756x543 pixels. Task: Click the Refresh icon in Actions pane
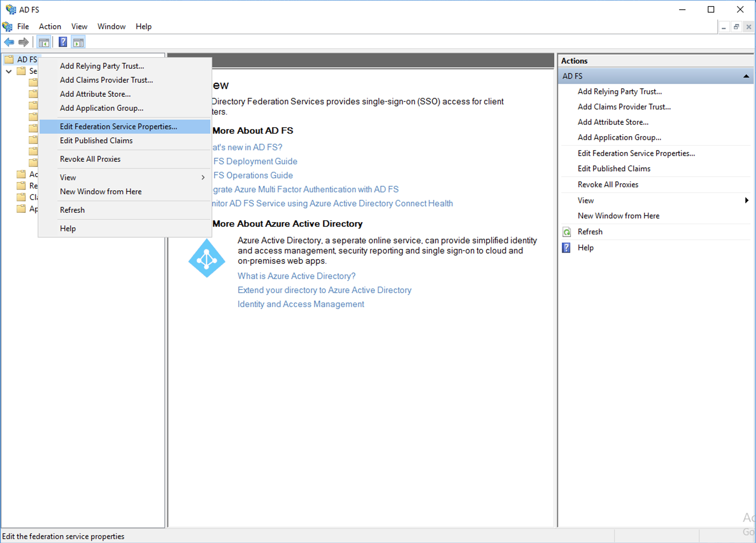click(x=567, y=232)
